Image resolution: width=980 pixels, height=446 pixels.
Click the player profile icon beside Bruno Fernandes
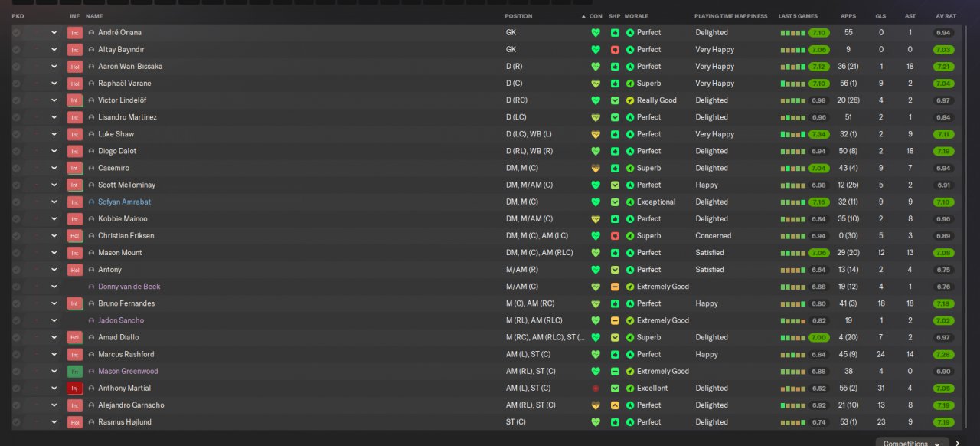(x=92, y=303)
